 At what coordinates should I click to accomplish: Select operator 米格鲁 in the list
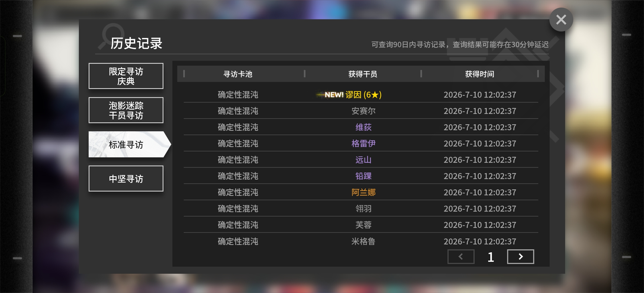(x=363, y=241)
